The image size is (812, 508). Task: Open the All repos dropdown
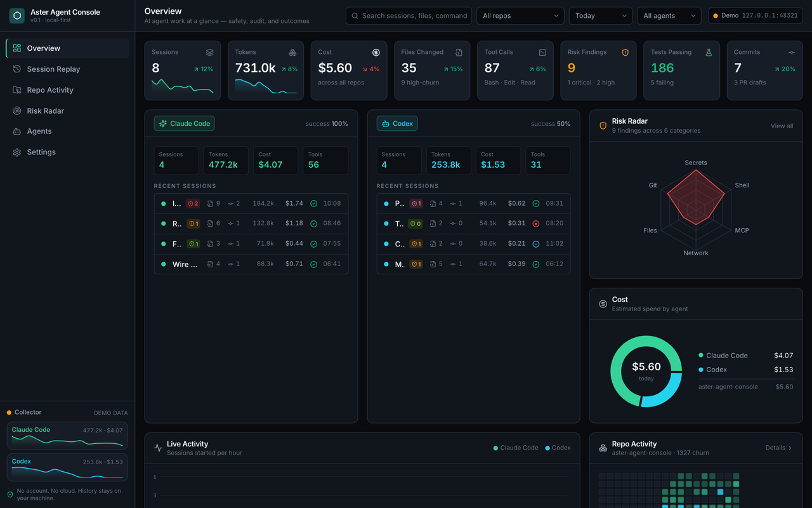pos(520,16)
